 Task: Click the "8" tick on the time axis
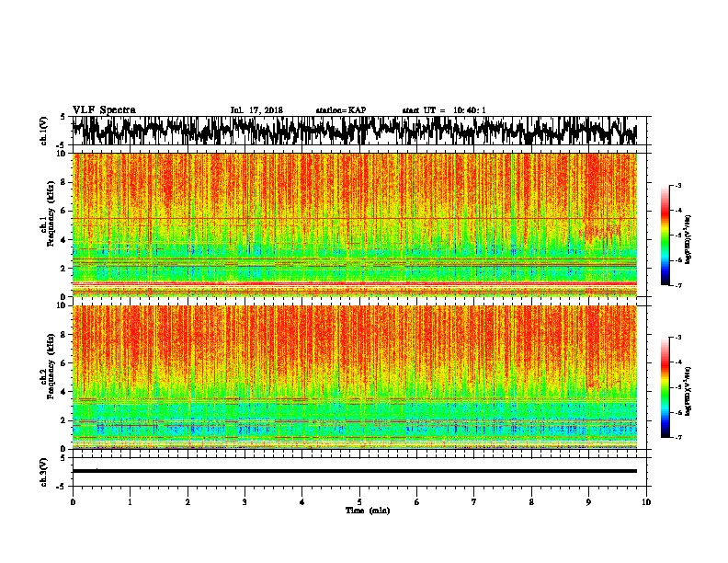pyautogui.click(x=531, y=502)
